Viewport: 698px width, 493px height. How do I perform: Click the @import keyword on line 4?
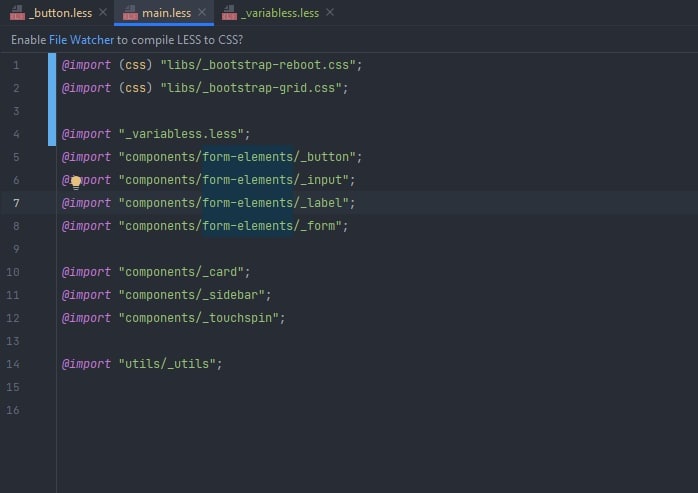86,134
